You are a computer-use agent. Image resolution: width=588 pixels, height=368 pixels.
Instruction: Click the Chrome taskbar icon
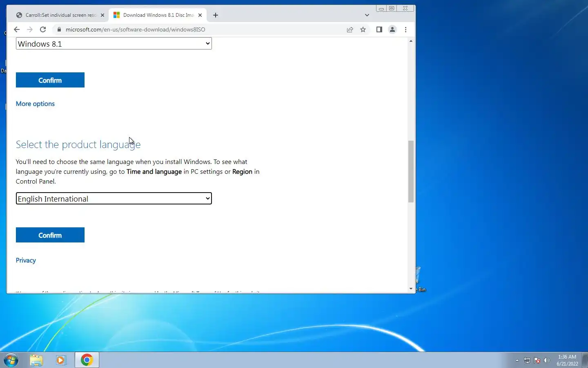click(87, 360)
